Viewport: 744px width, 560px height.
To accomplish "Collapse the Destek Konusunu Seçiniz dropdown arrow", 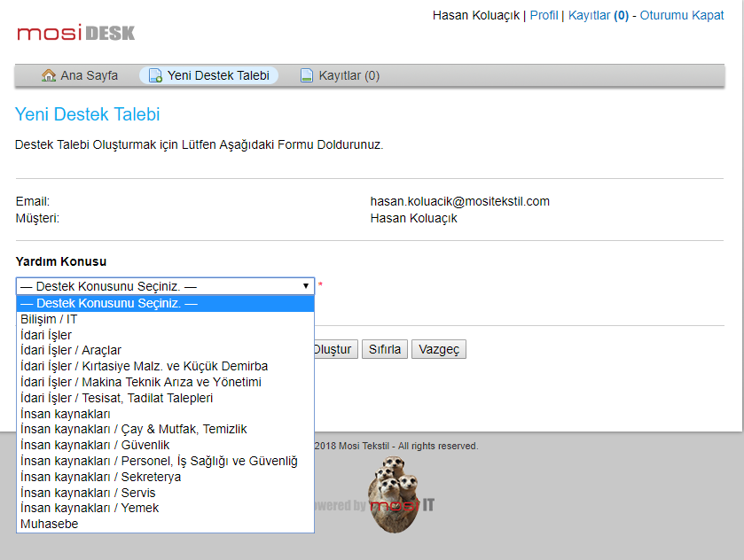I will (306, 286).
